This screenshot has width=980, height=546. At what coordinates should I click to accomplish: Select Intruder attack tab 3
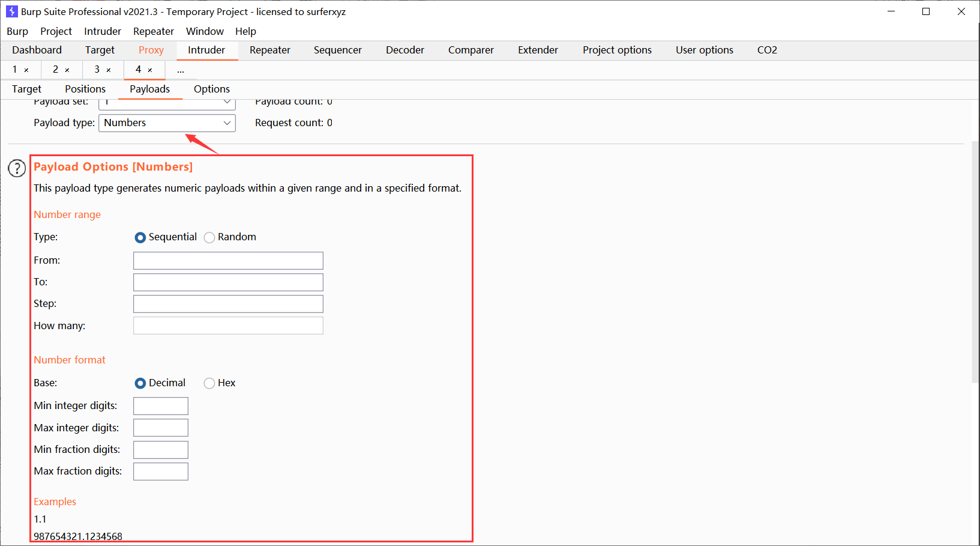(97, 70)
